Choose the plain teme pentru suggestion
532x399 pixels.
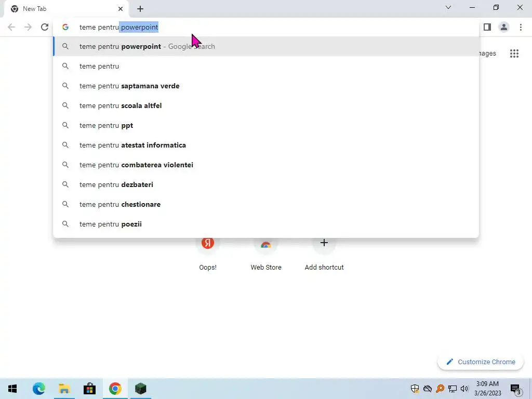267,66
